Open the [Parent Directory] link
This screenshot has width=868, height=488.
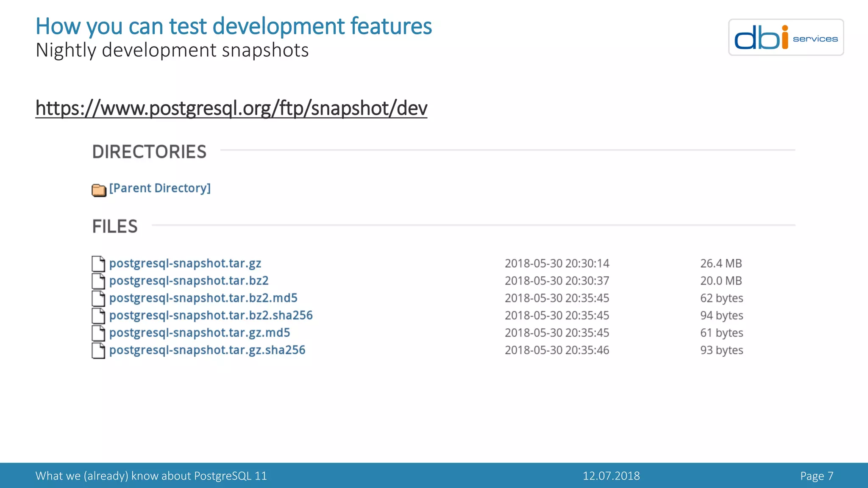tap(160, 188)
